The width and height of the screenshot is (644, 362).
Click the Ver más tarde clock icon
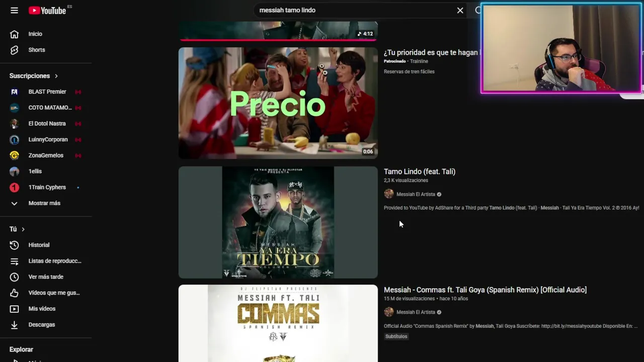14,277
